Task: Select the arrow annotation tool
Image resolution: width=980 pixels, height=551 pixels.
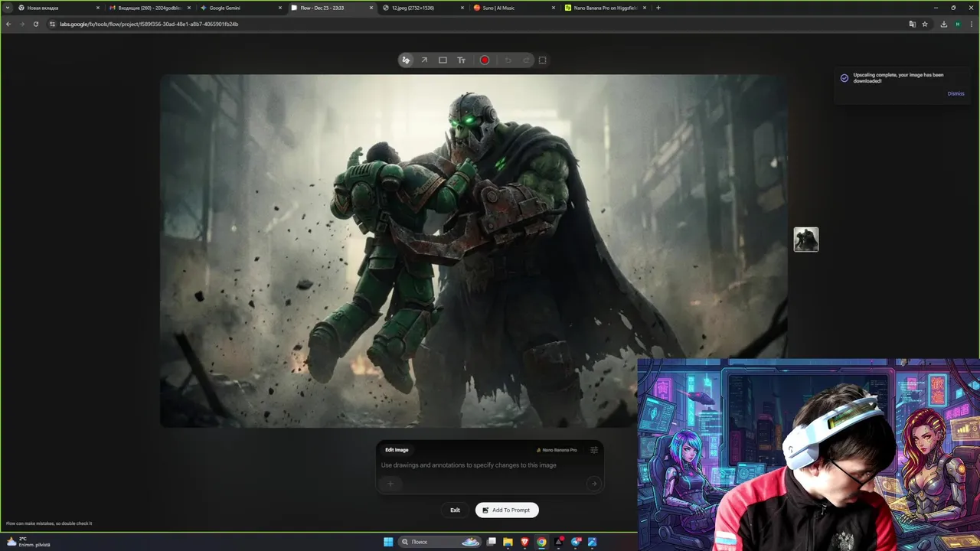Action: 424,60
